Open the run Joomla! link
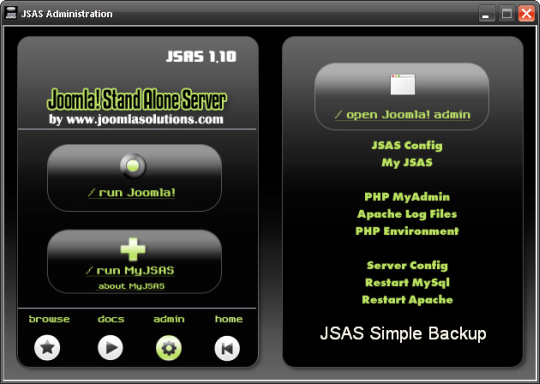The height and width of the screenshot is (384, 540). tap(132, 193)
